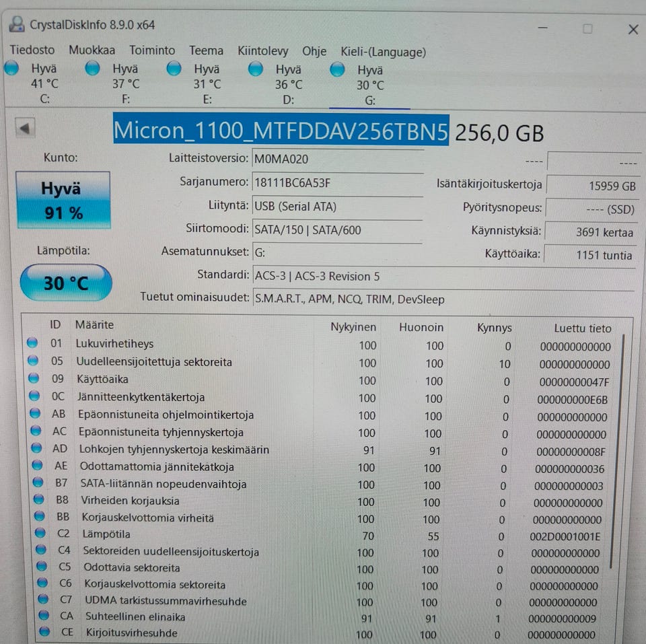Click the Luettu tieto column header

coord(583,328)
